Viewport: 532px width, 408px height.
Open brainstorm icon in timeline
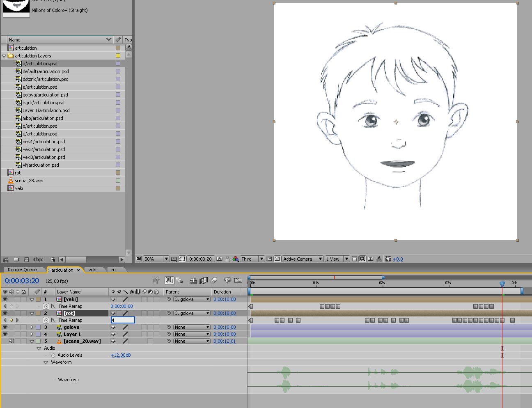pos(227,280)
